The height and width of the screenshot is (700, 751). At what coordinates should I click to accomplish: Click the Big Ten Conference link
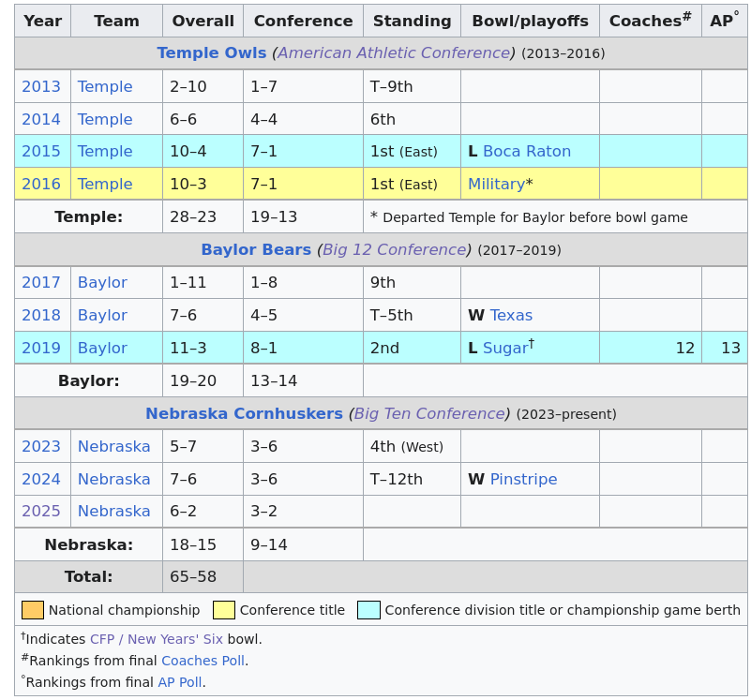pos(428,414)
